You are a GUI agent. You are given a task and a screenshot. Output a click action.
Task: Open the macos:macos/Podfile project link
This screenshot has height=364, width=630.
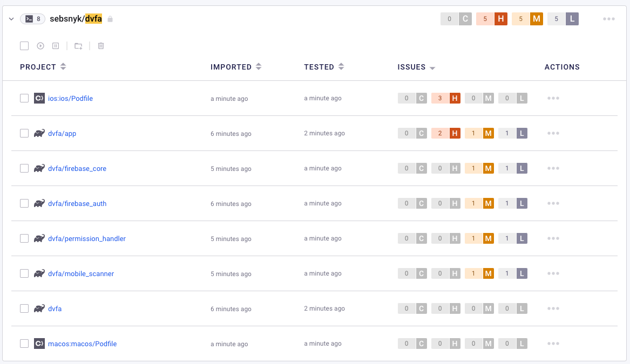pos(82,344)
